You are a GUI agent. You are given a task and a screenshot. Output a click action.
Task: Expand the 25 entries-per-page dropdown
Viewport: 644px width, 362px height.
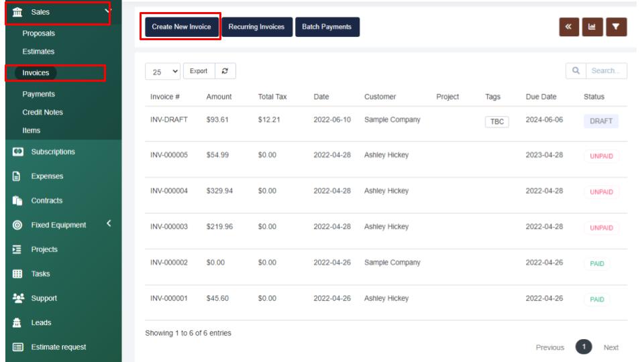[162, 72]
